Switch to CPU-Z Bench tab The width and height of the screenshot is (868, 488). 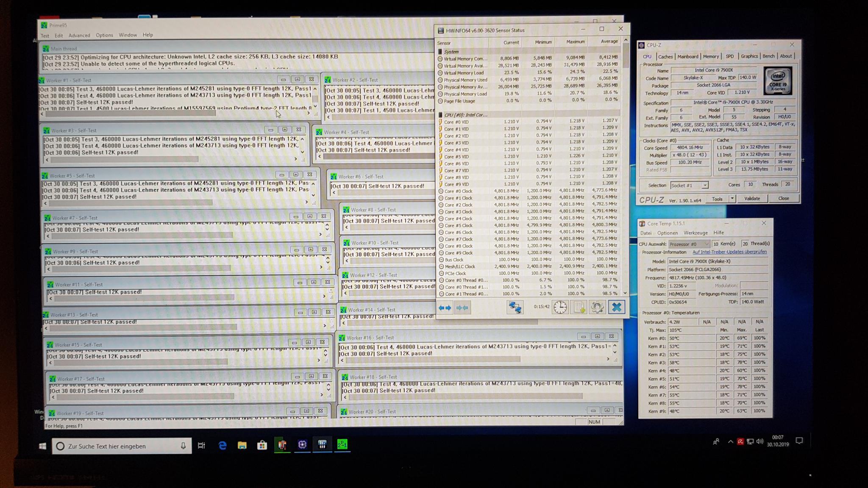pyautogui.click(x=768, y=56)
